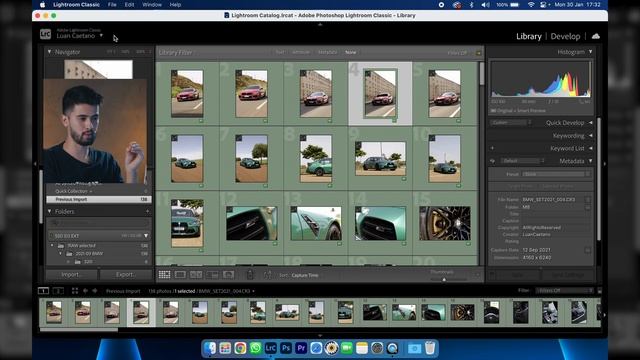Select grid thumbnail number 9 landscape car
This screenshot has width=640, height=360.
[x=380, y=159]
